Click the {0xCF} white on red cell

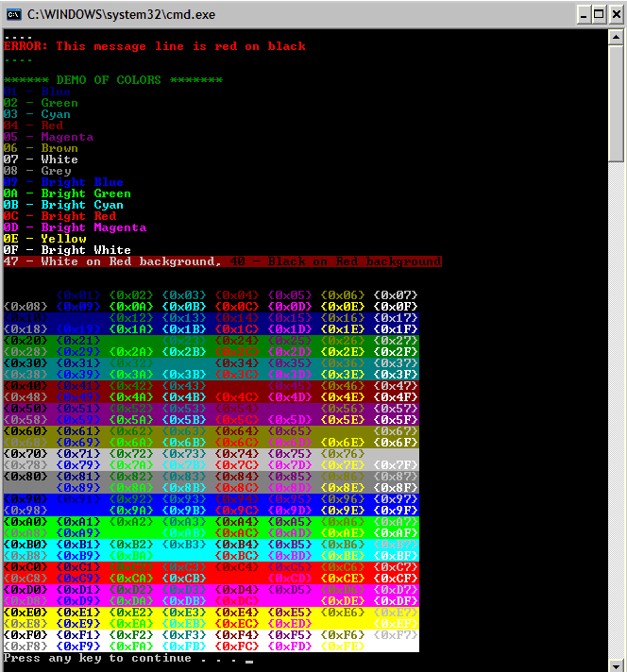click(x=396, y=578)
